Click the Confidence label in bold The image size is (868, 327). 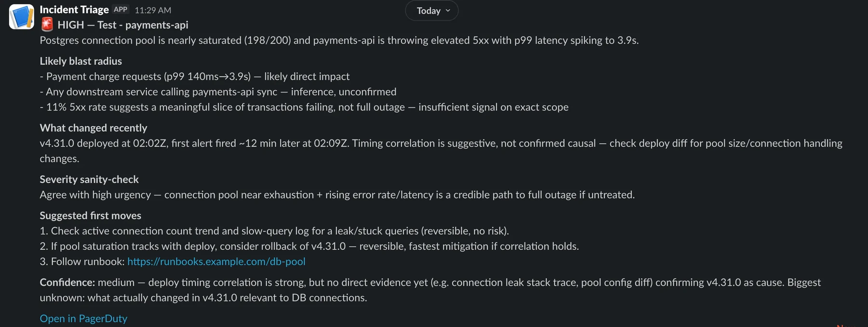[67, 282]
